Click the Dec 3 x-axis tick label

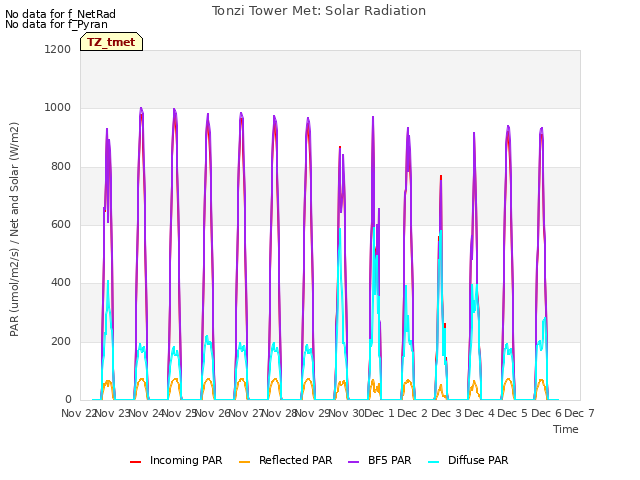click(x=446, y=413)
